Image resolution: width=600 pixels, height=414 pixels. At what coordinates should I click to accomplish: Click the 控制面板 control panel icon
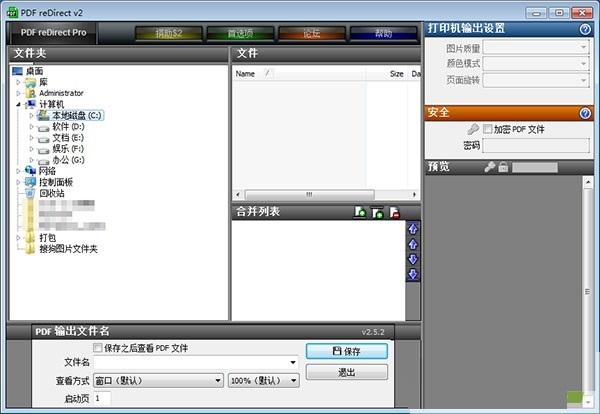[30, 182]
